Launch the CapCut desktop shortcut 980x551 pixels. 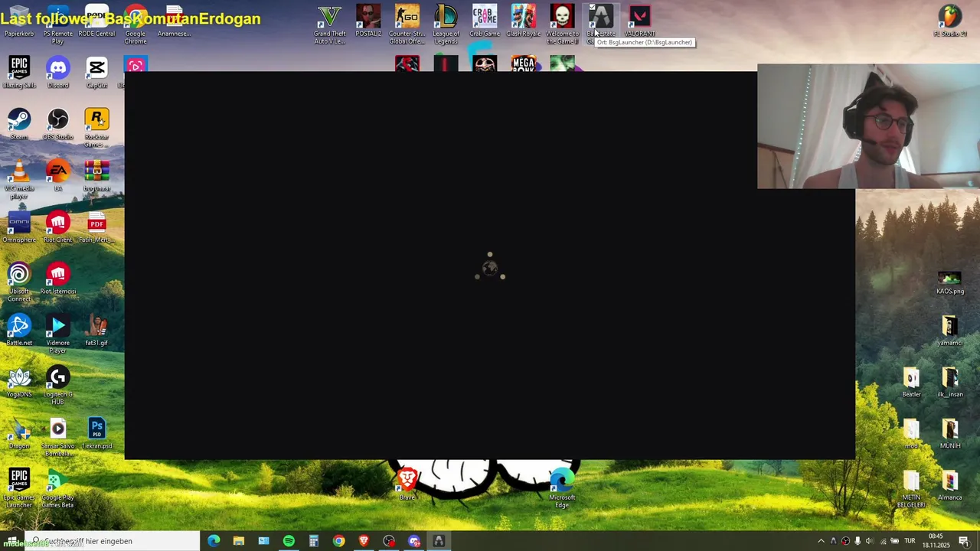click(x=96, y=72)
